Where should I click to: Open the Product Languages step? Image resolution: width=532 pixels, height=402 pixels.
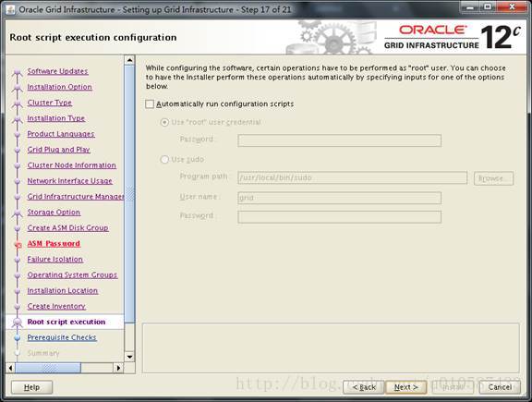61,134
